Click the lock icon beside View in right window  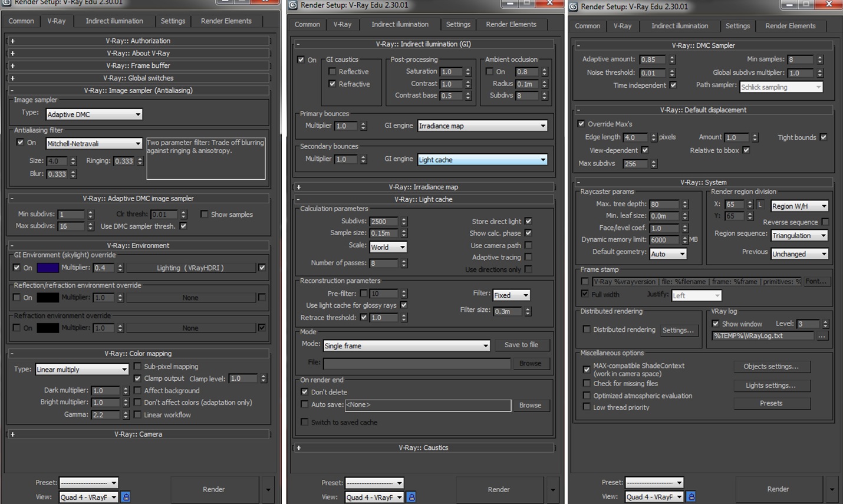(691, 496)
